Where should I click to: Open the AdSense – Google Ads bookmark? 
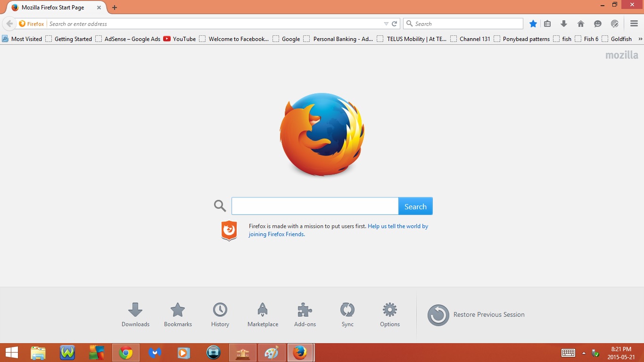[x=128, y=39]
